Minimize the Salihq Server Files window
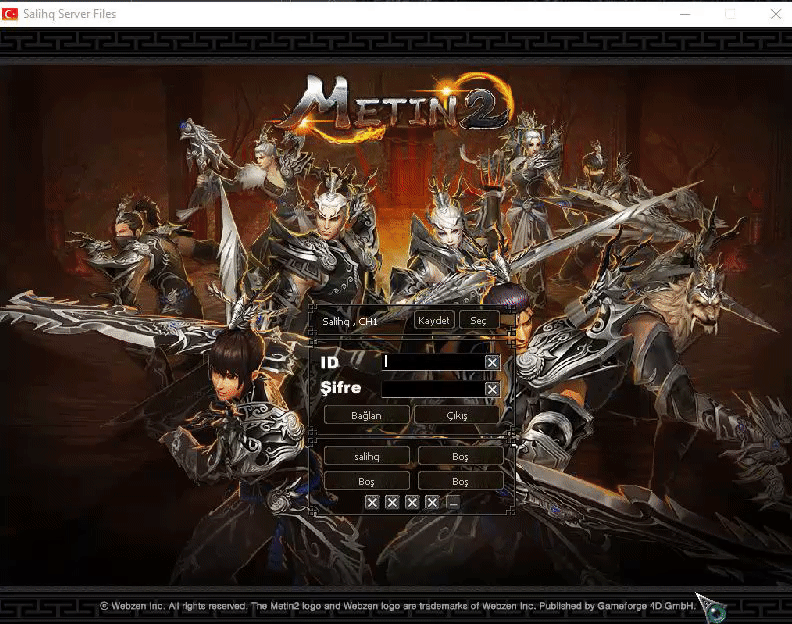Image resolution: width=792 pixels, height=624 pixels. (x=685, y=14)
